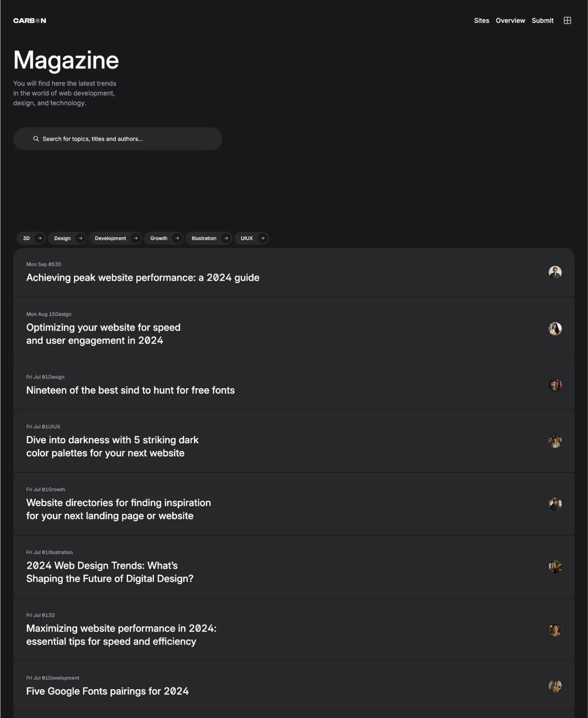Screen dimensions: 588x718
Task: Click author avatar on Website directories article
Action: click(555, 504)
